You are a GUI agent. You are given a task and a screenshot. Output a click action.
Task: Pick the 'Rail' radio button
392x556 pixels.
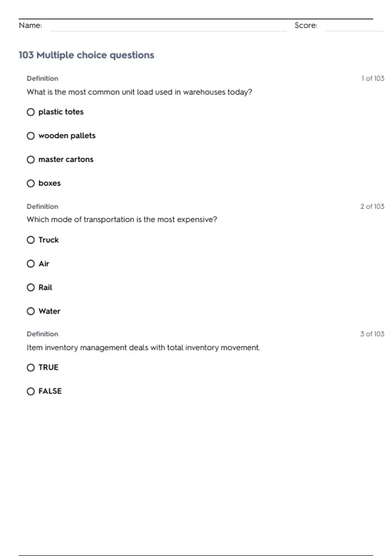click(x=31, y=287)
